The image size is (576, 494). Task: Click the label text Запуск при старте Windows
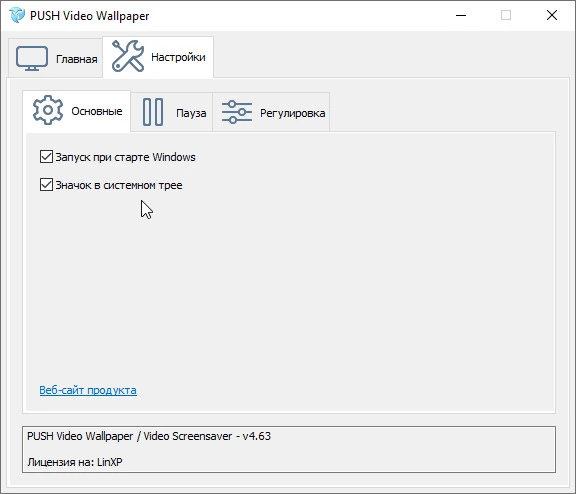[x=125, y=157]
